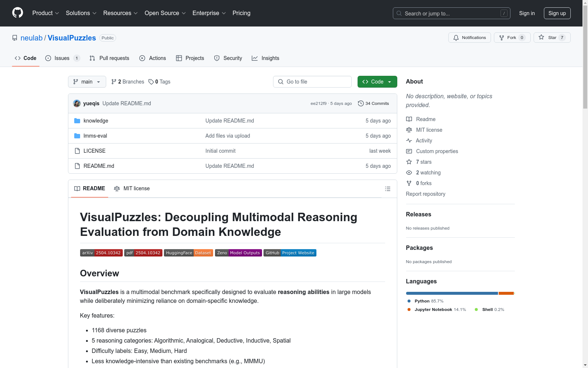Fork the repository
Image resolution: width=588 pixels, height=368 pixels.
[x=512, y=38]
